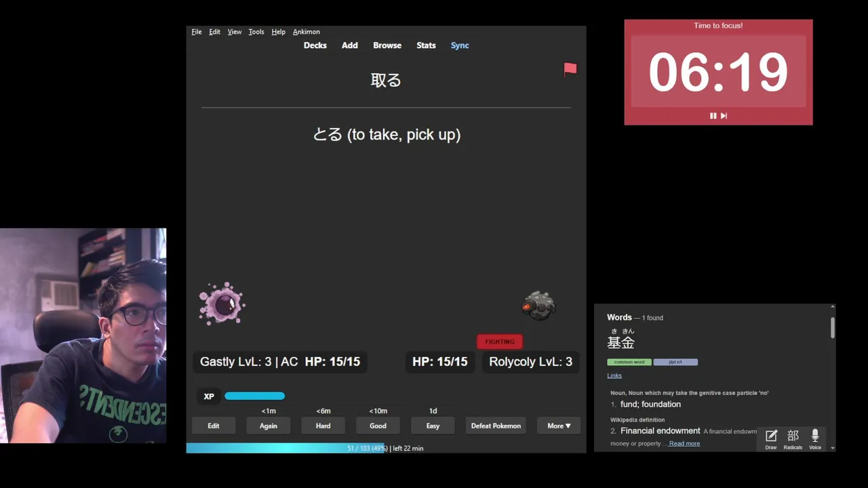Click Financial endowment definition text

coord(660,431)
